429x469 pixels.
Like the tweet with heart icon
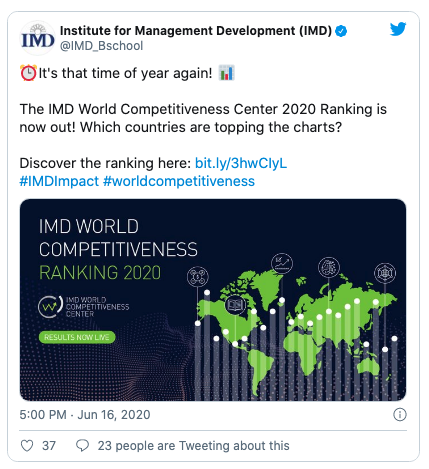(27, 445)
